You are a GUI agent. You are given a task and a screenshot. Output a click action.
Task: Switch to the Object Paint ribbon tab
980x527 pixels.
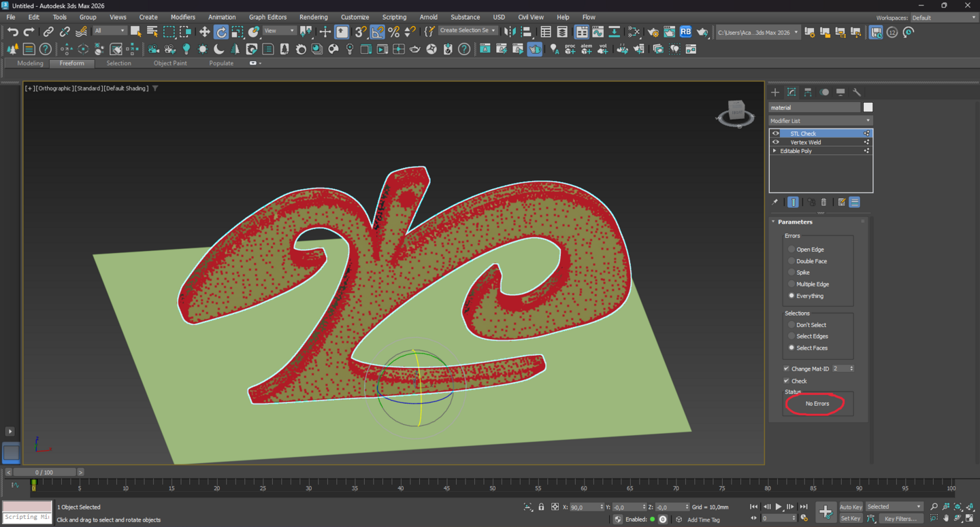(x=170, y=63)
